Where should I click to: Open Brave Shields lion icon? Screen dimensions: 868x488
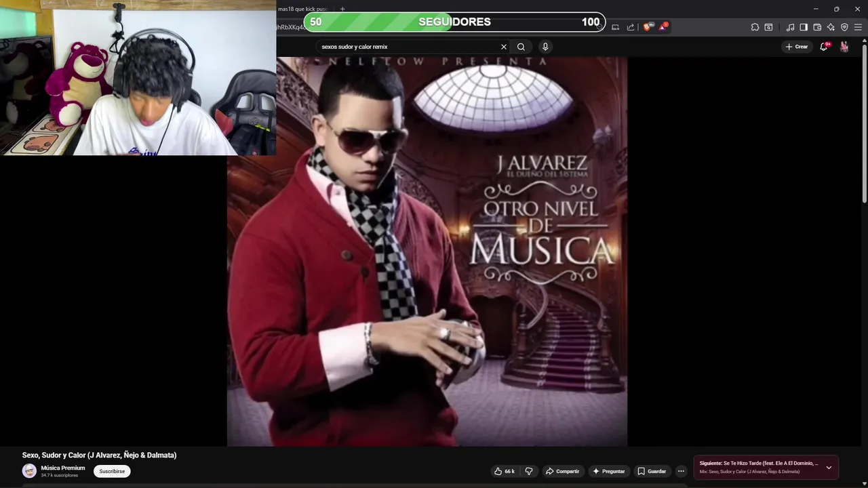click(647, 27)
